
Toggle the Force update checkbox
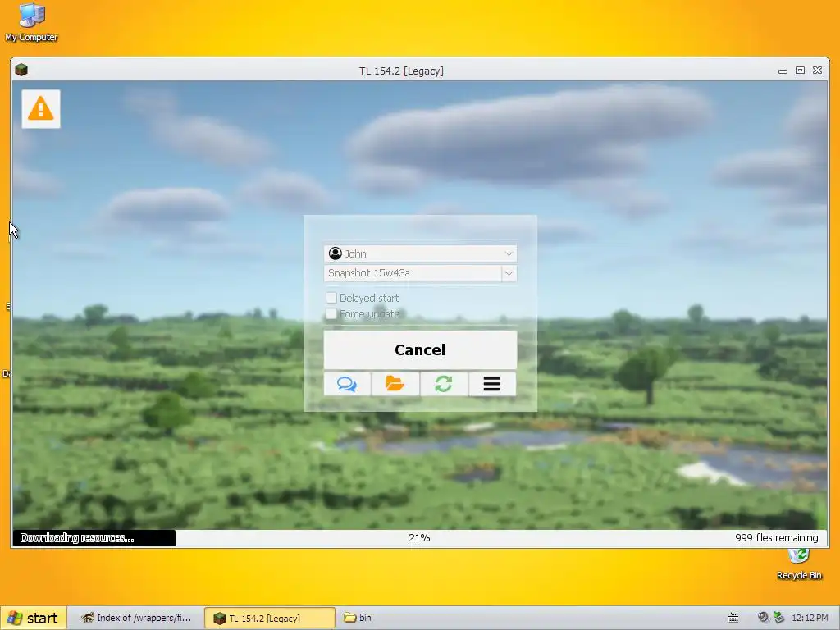pyautogui.click(x=331, y=313)
